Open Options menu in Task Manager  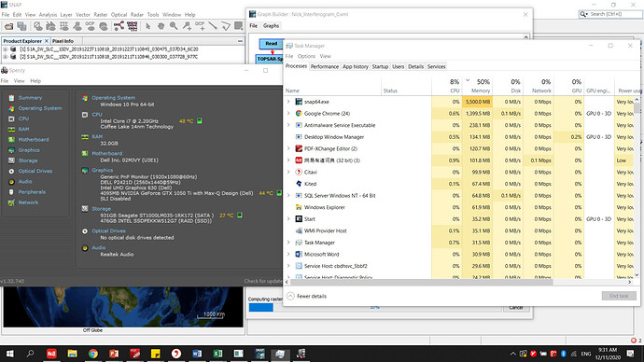306,56
